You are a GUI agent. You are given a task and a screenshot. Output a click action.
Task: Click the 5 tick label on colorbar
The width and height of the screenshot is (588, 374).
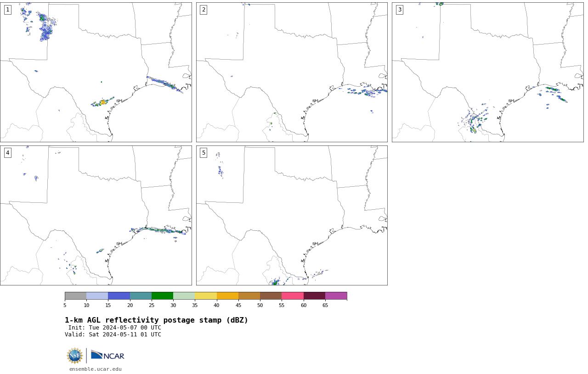(x=65, y=305)
